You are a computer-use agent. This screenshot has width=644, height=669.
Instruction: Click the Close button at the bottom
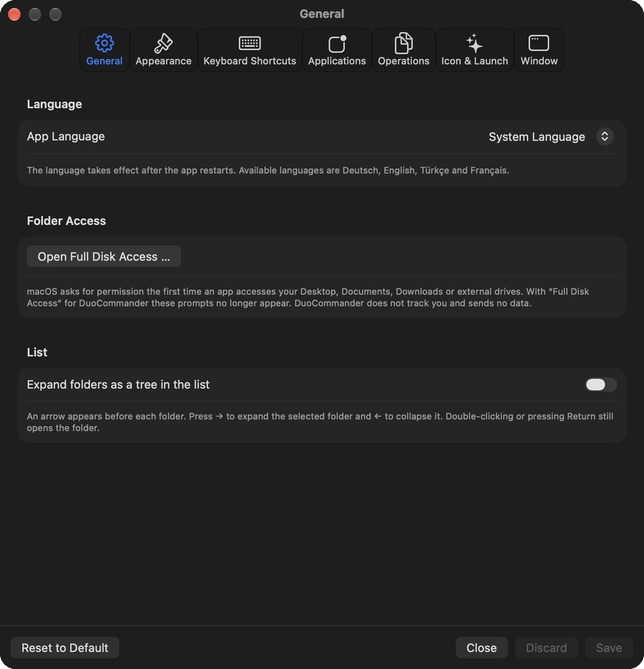point(481,648)
